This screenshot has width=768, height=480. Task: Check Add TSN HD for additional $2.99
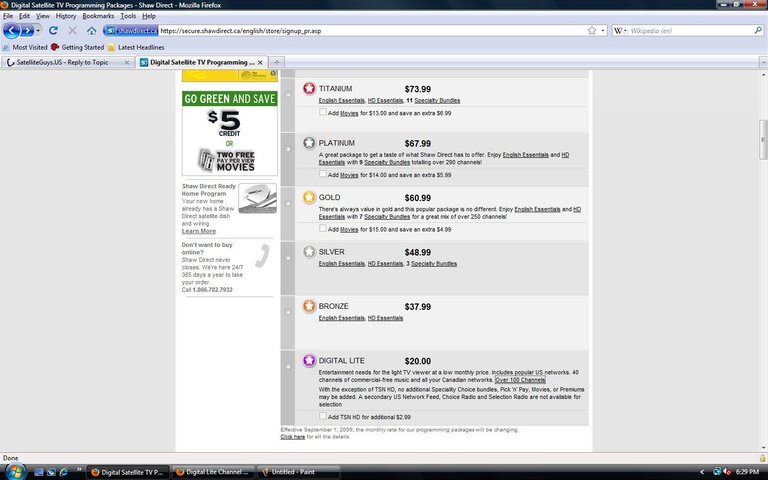pyautogui.click(x=322, y=416)
